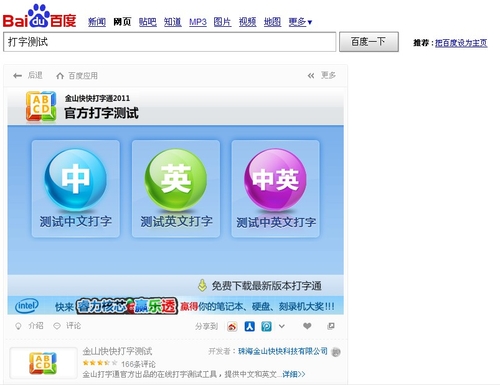Share to Sina Weibo icon
The width and height of the screenshot is (500, 385).
tap(232, 326)
